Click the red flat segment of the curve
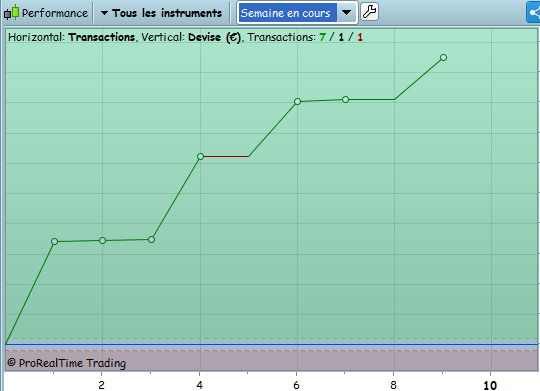The height and width of the screenshot is (391, 540). coord(226,156)
